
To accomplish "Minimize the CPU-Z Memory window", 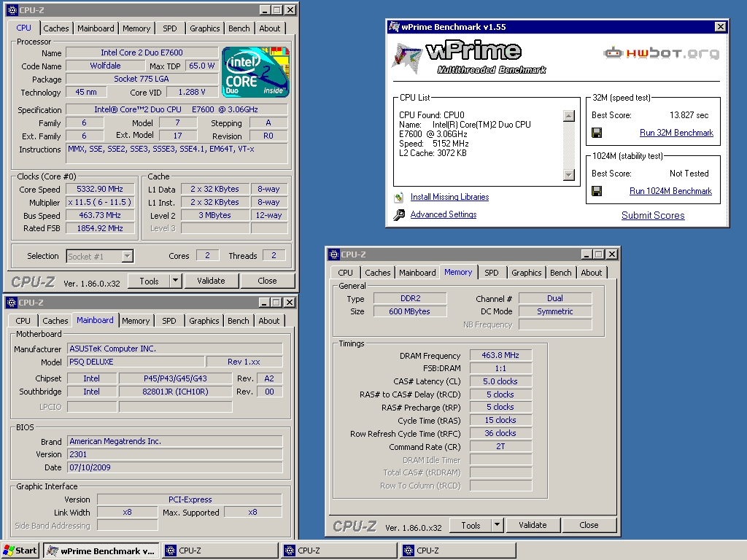I will point(587,254).
